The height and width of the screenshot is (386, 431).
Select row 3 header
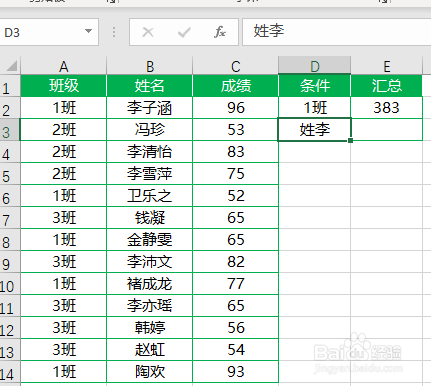click(x=10, y=130)
